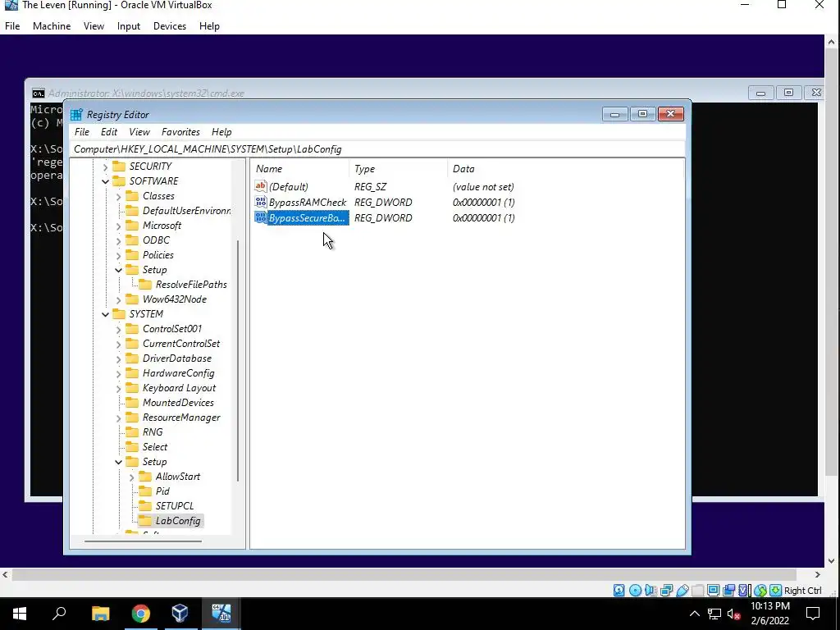Expand the AllowStart key
The height and width of the screenshot is (630, 840).
pos(131,477)
